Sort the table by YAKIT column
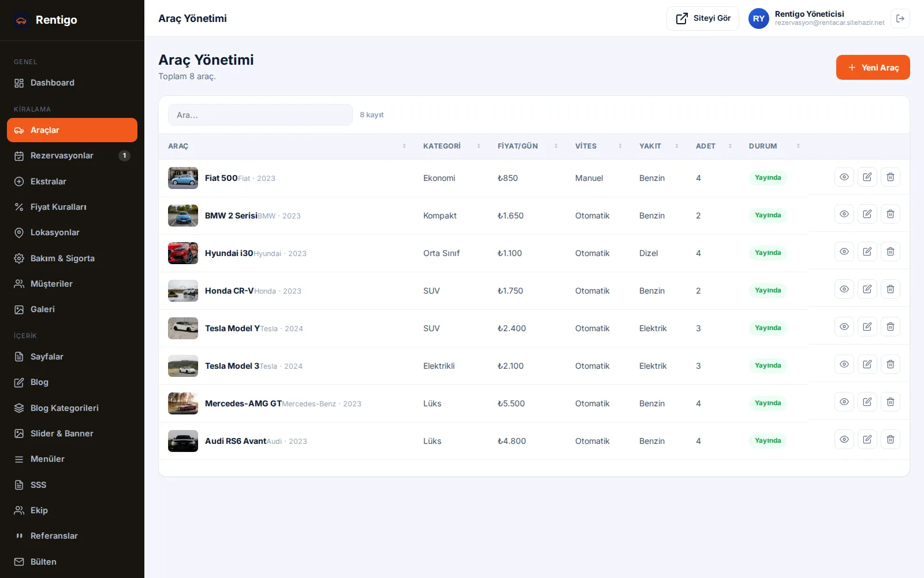The width and height of the screenshot is (924, 578). pos(658,146)
